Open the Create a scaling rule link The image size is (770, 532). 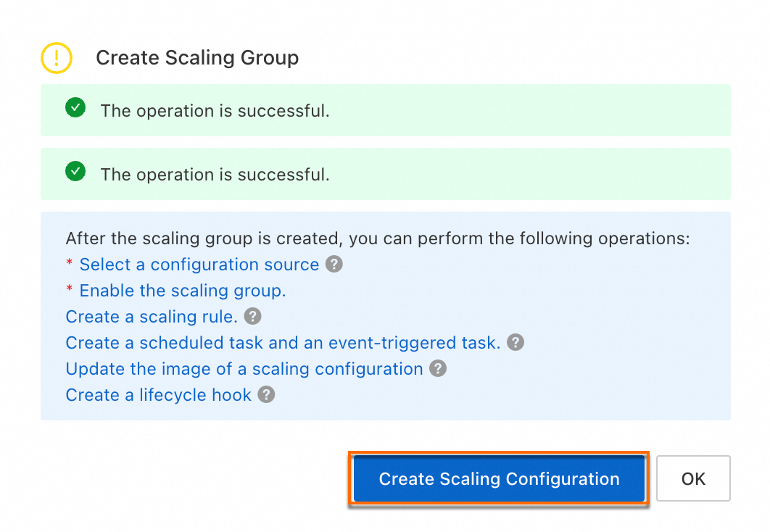(152, 317)
